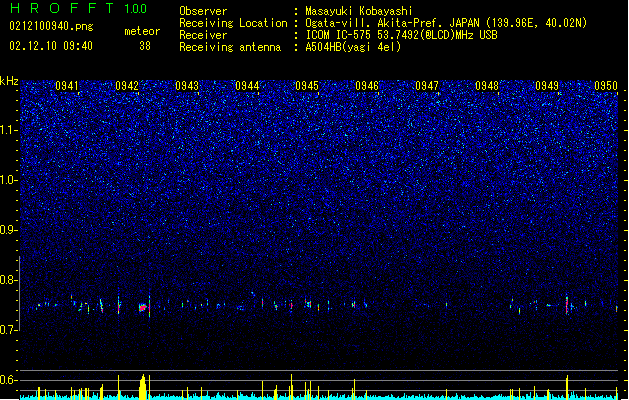Click the 0947 time marker
The width and height of the screenshot is (629, 400).
427,86
